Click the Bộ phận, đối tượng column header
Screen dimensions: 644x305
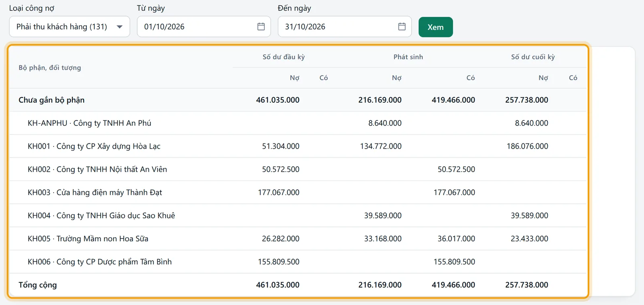pyautogui.click(x=50, y=68)
